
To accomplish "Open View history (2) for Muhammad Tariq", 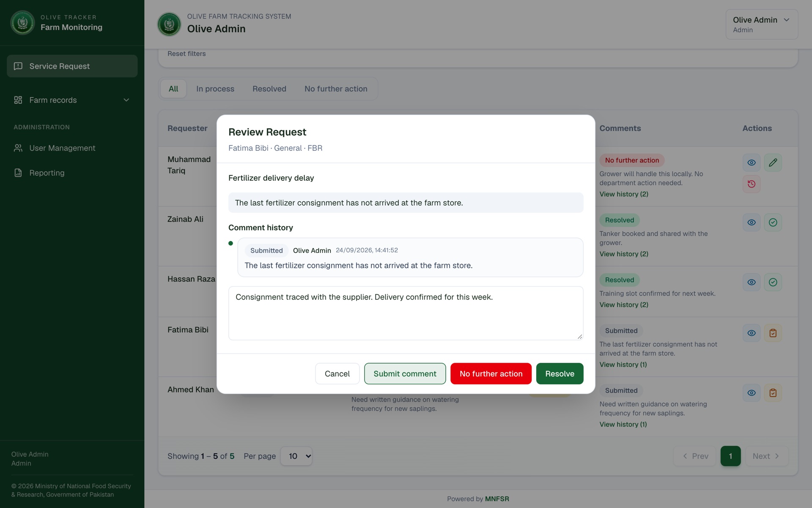I will (624, 194).
